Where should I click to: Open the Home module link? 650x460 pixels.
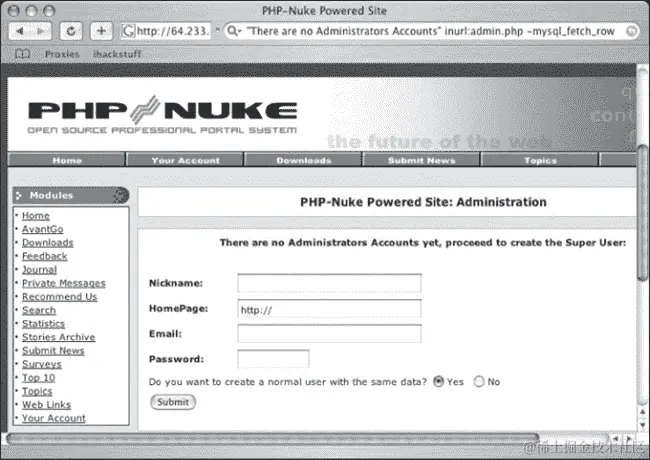[36, 216]
